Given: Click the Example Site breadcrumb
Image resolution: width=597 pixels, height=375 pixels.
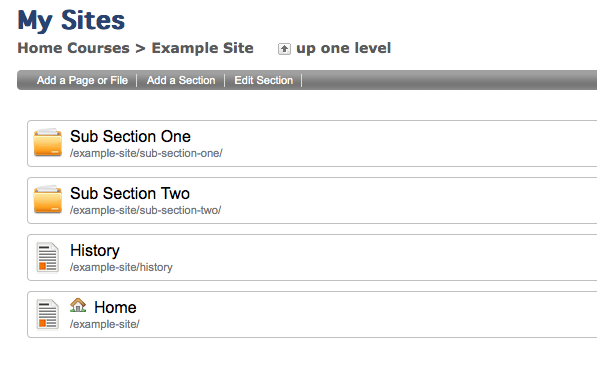Looking at the screenshot, I should click(x=202, y=48).
